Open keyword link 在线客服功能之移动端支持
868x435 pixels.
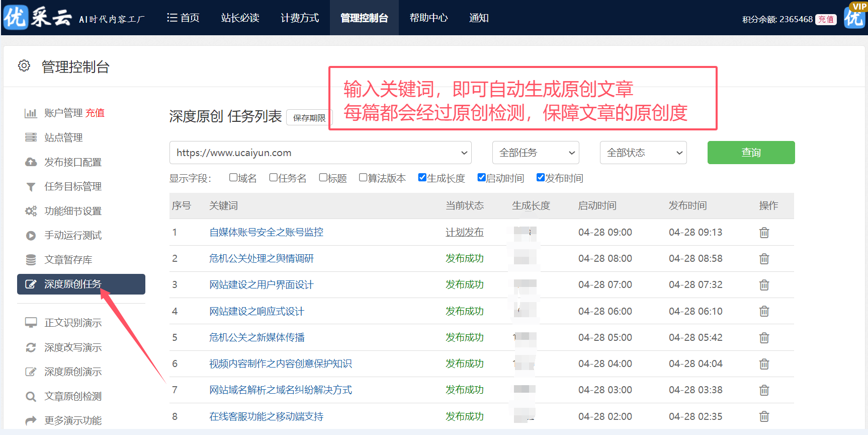click(x=266, y=416)
